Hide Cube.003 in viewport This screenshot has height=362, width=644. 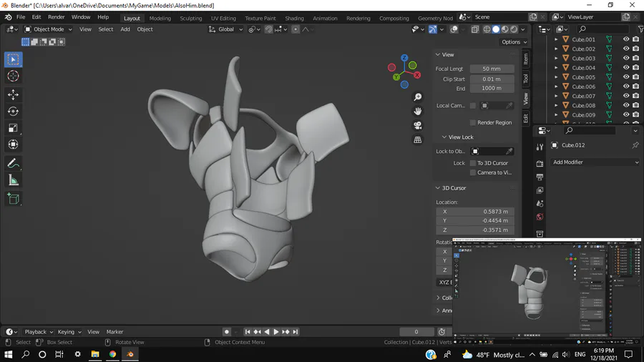pos(626,58)
